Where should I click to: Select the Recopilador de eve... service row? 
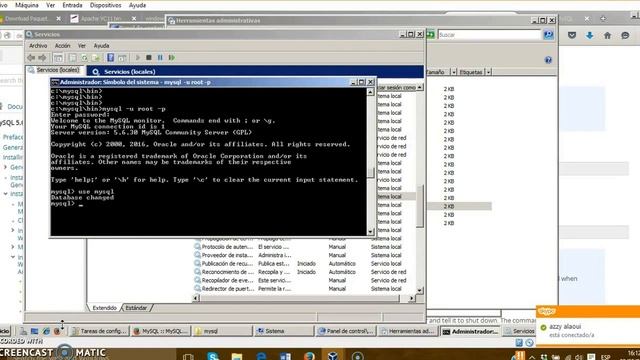pyautogui.click(x=304, y=280)
